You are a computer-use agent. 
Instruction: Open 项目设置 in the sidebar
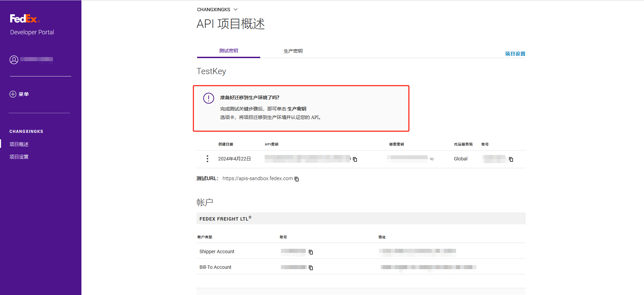tap(19, 157)
